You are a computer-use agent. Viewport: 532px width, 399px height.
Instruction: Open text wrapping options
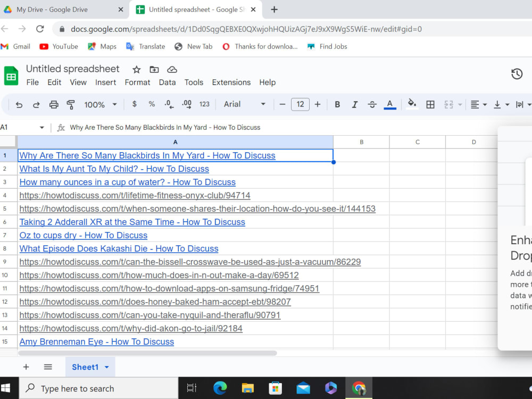click(x=523, y=104)
